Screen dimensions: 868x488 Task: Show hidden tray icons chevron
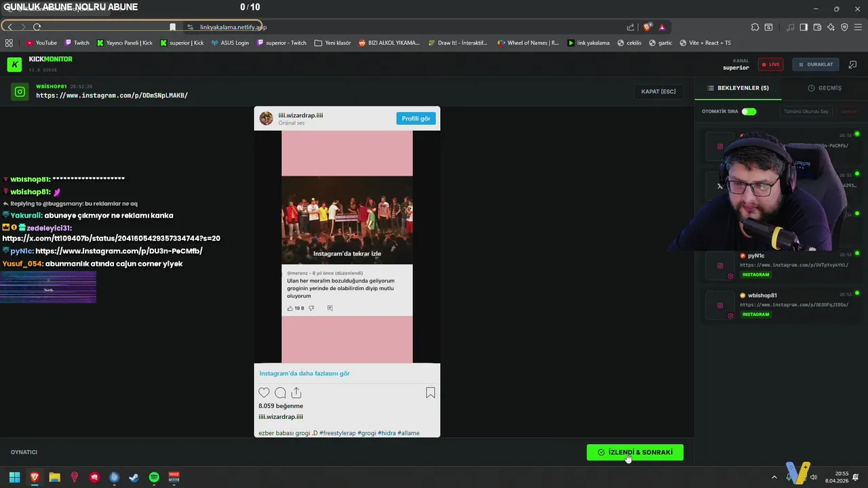pyautogui.click(x=774, y=477)
